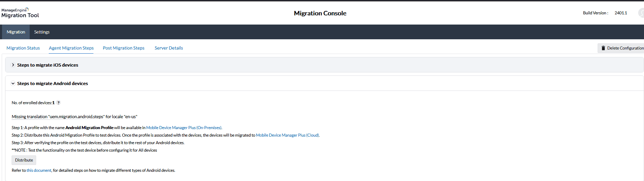This screenshot has height=181, width=644.
Task: Click the Build Version label
Action: (x=596, y=13)
